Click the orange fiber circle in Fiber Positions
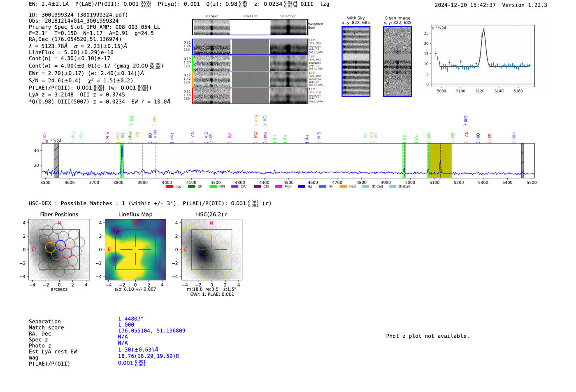576x392 pixels. (50, 247)
